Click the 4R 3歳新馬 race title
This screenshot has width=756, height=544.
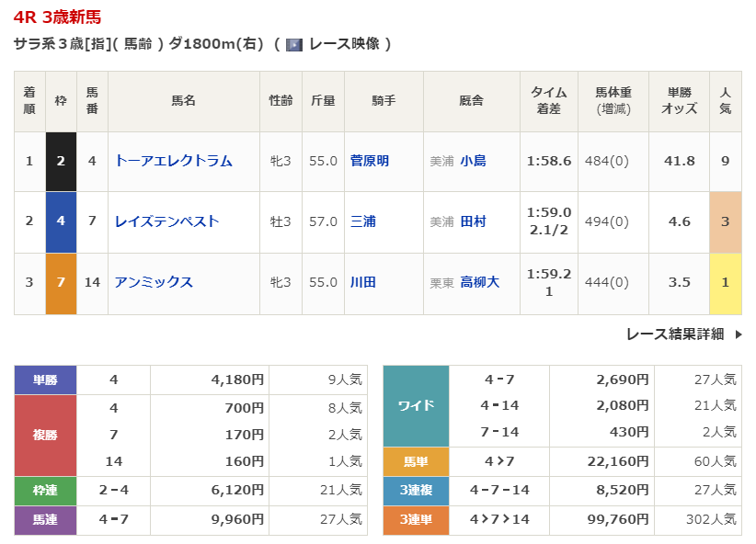point(58,17)
